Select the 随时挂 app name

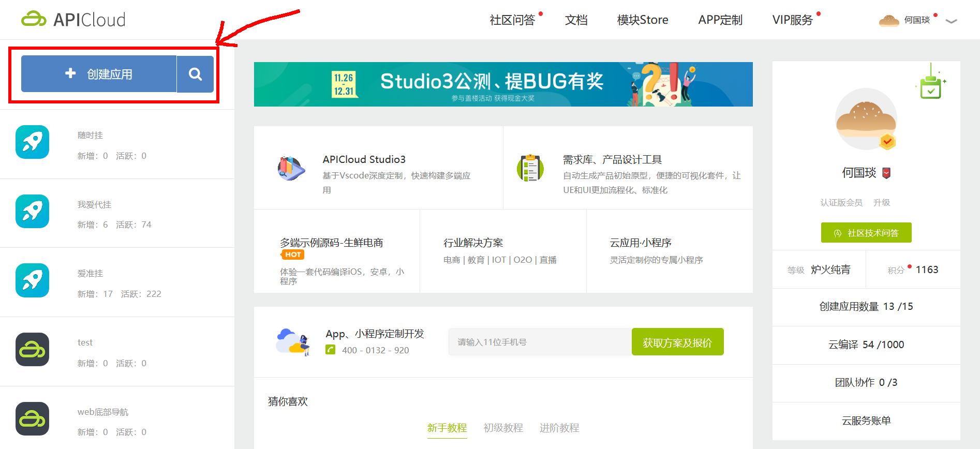coord(90,135)
